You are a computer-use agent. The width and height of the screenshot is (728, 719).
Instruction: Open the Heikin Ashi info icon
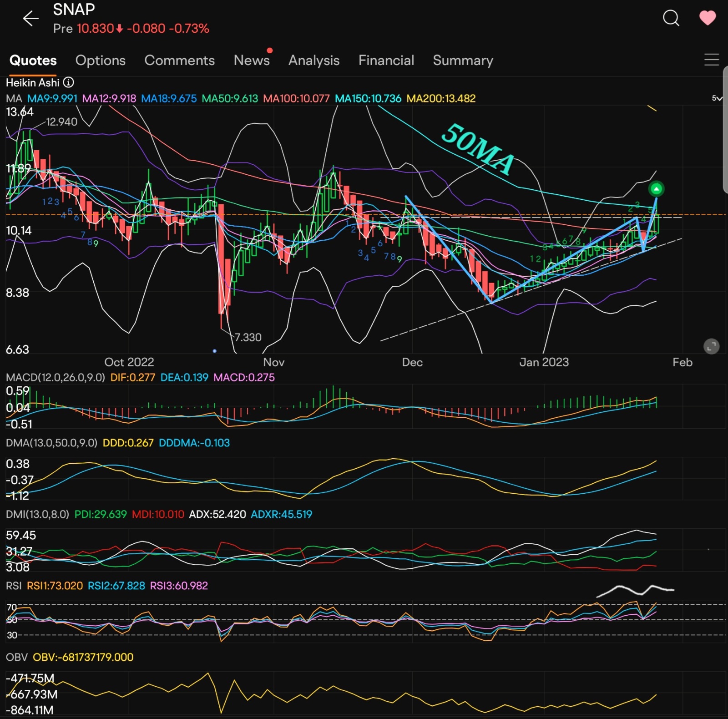pos(69,82)
